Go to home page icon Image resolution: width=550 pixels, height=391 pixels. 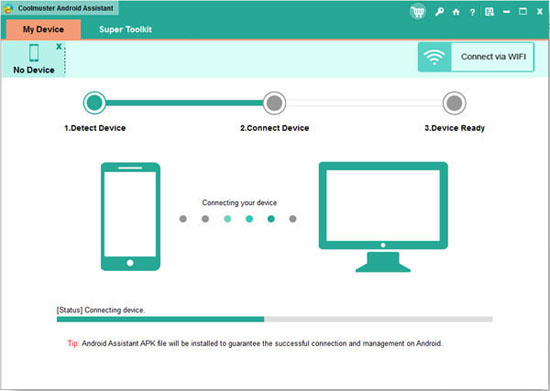click(456, 12)
